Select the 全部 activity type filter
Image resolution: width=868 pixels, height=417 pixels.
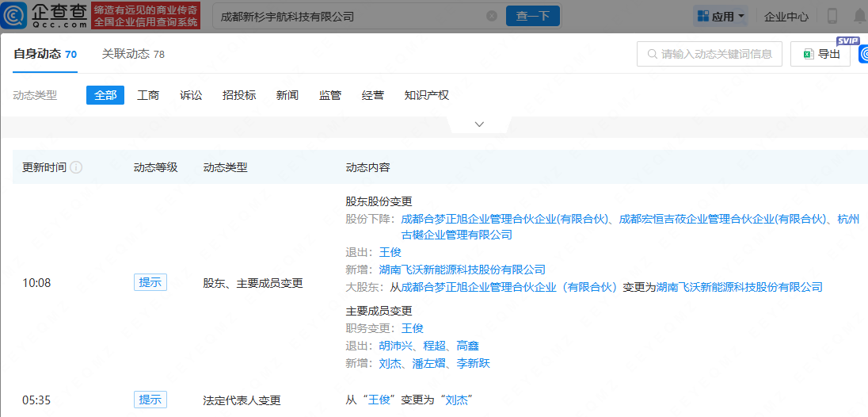(105, 95)
